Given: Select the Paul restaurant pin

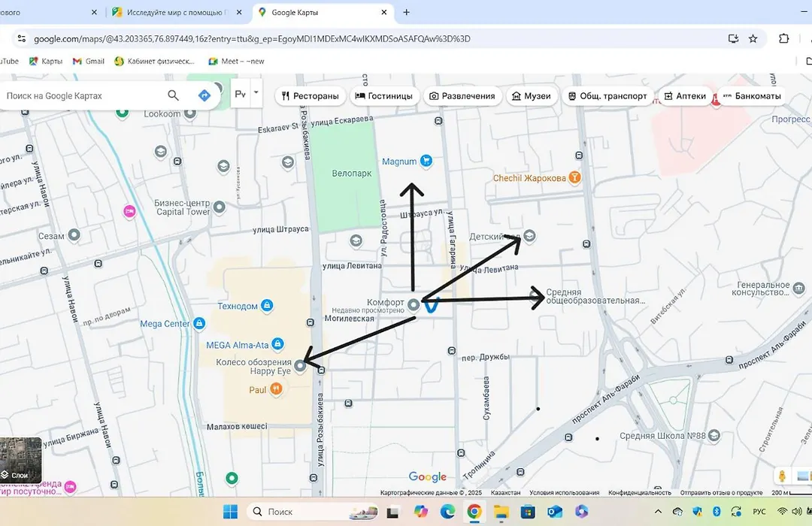Looking at the screenshot, I should pos(277,388).
